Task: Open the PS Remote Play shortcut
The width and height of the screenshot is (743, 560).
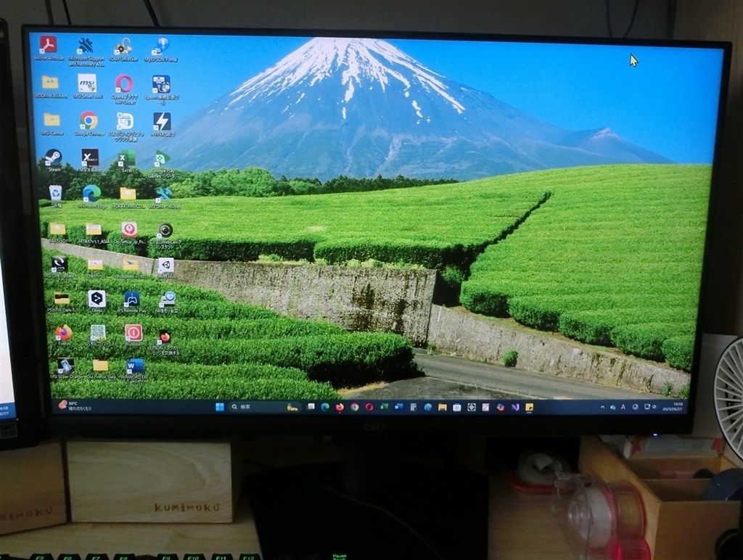Action: (x=133, y=300)
